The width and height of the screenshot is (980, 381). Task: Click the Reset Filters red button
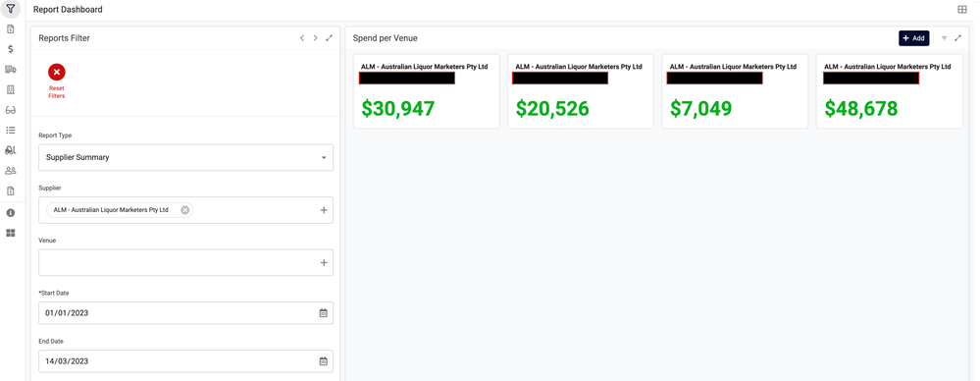[x=57, y=82]
